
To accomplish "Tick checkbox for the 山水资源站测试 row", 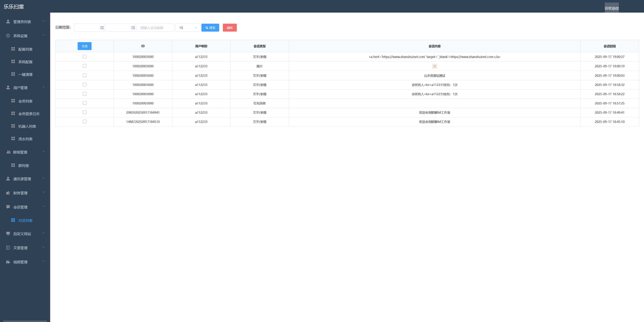I will 85,75.
